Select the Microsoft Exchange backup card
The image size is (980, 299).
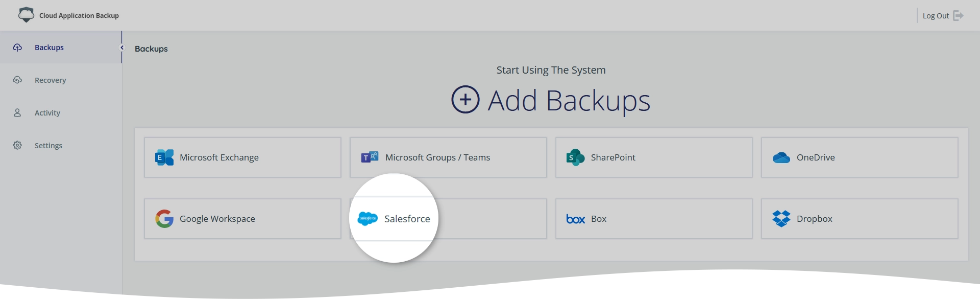[242, 157]
